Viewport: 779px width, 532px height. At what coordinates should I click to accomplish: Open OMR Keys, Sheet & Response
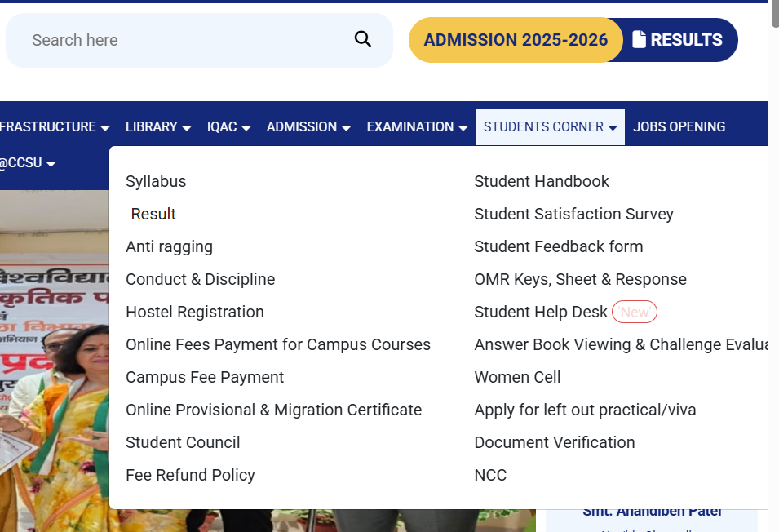[x=580, y=279]
